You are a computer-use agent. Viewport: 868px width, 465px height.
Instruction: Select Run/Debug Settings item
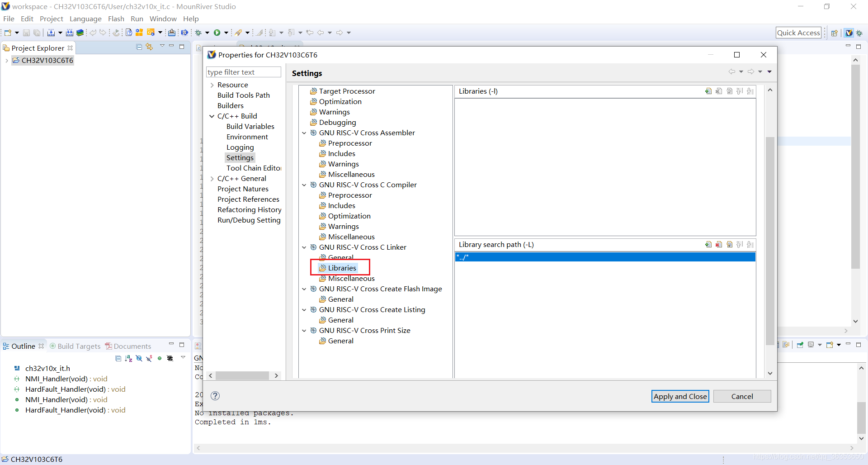249,220
